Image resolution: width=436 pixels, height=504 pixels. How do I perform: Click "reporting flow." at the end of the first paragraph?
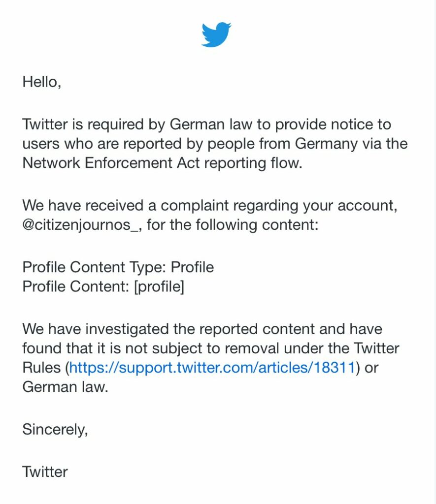254,162
